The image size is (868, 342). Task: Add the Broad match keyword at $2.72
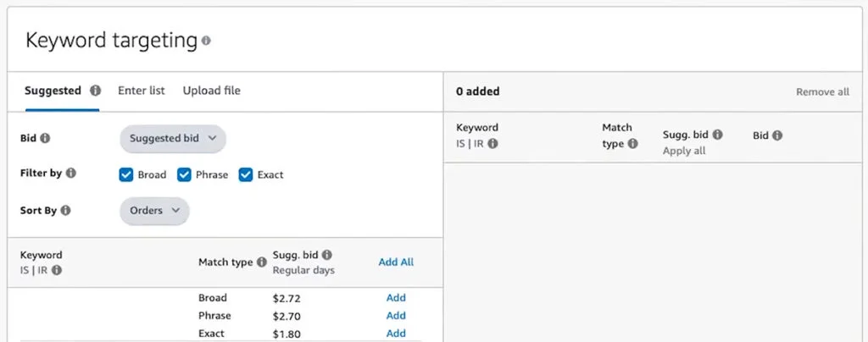click(396, 298)
